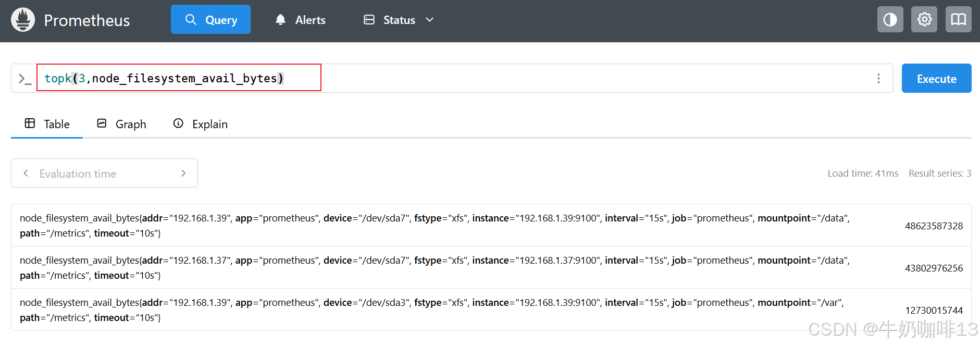This screenshot has width=980, height=346.
Task: Switch to the Explain tab
Action: pos(201,124)
